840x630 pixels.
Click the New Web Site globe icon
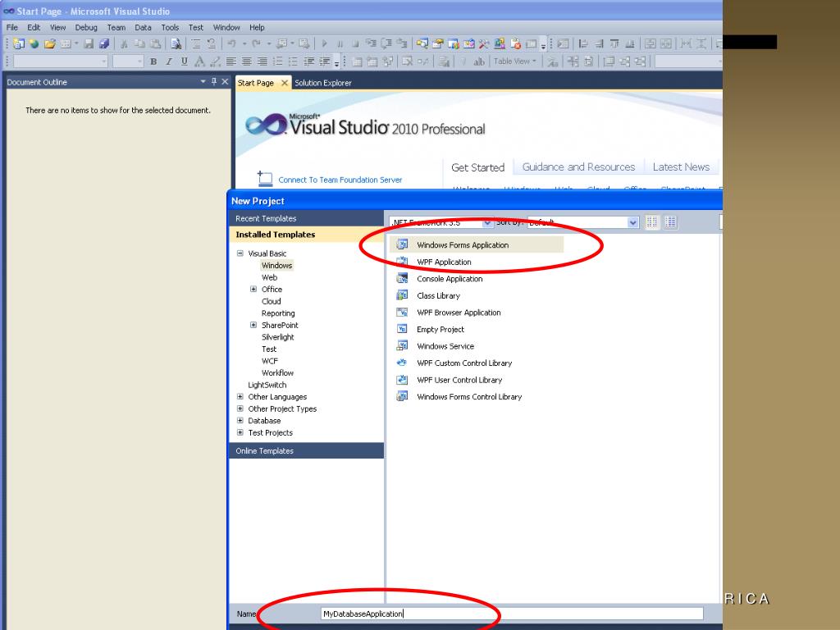coord(34,44)
